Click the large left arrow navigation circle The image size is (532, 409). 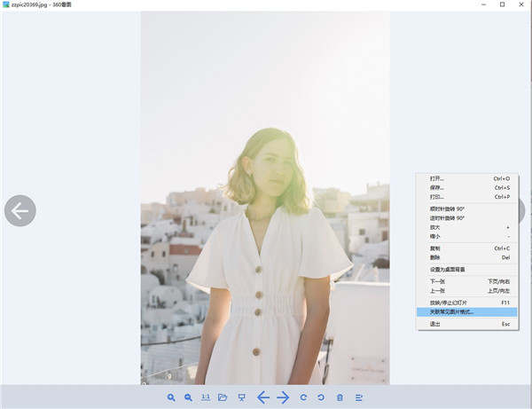tap(20, 210)
